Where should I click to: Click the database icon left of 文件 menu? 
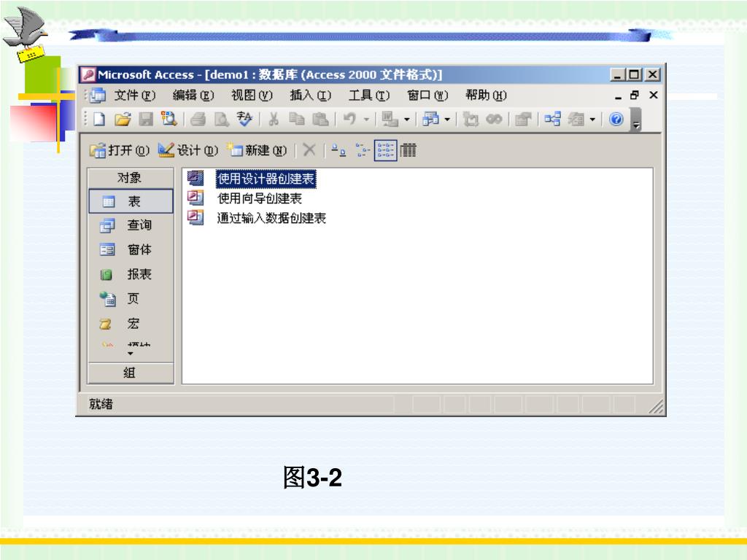pos(98,96)
